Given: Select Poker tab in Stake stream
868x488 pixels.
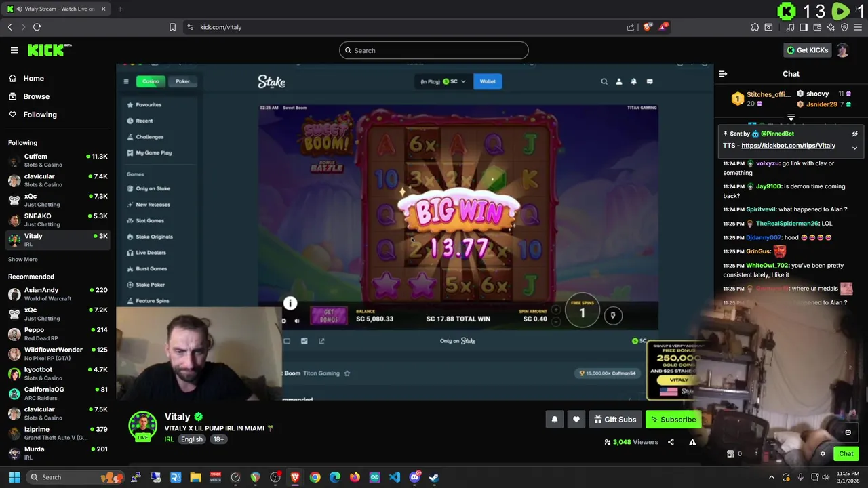Looking at the screenshot, I should pyautogui.click(x=182, y=81).
